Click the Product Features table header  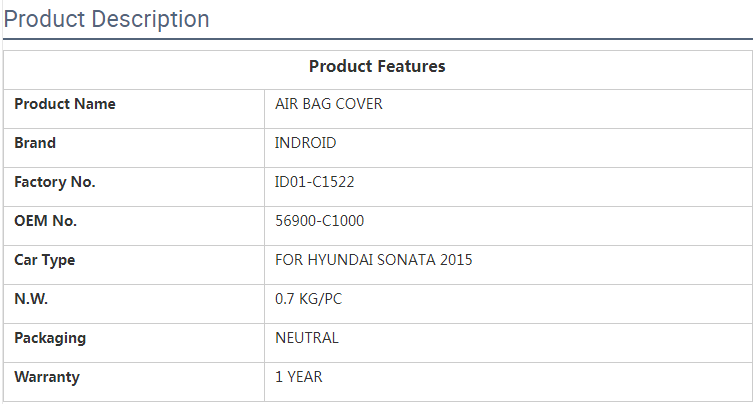point(377,66)
